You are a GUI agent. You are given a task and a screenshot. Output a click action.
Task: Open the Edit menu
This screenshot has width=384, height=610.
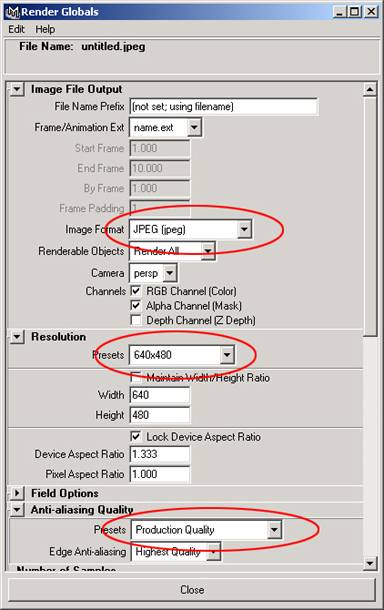point(16,29)
